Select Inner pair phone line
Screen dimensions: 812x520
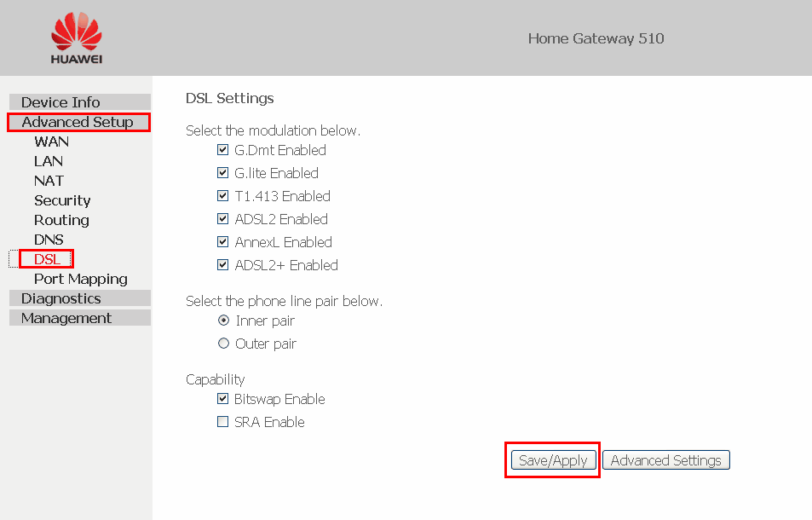[x=223, y=321]
